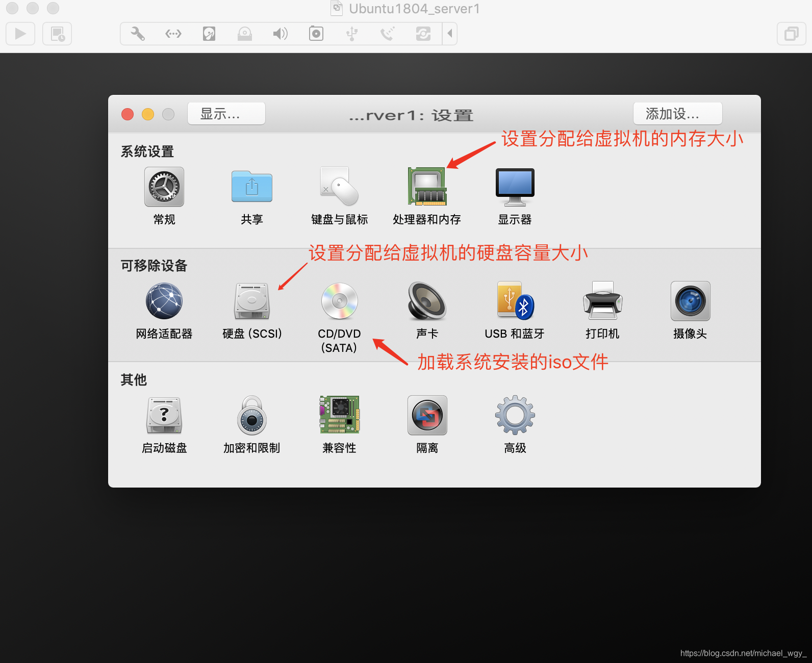Open USB 和蓝牙 settings
Screen dimensions: 812x663
click(x=515, y=311)
